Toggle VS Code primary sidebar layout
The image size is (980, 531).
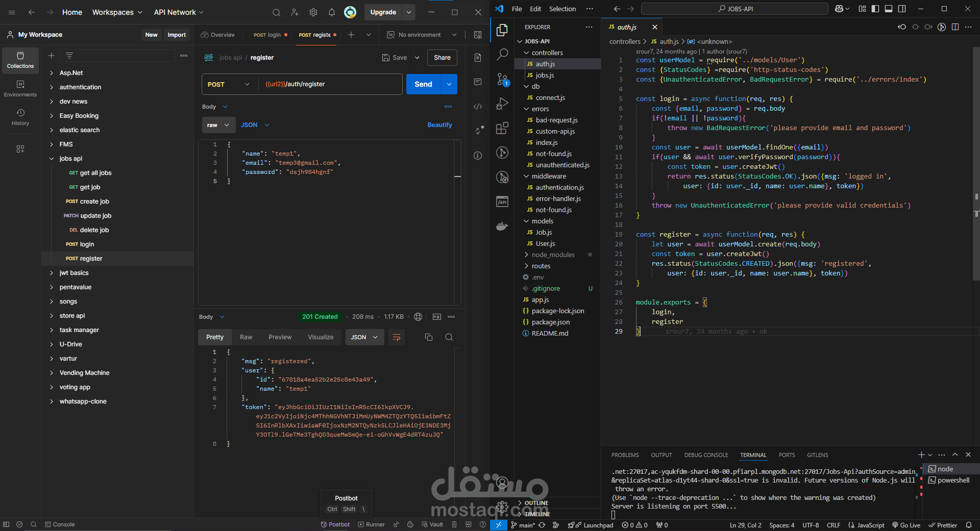pyautogui.click(x=875, y=9)
